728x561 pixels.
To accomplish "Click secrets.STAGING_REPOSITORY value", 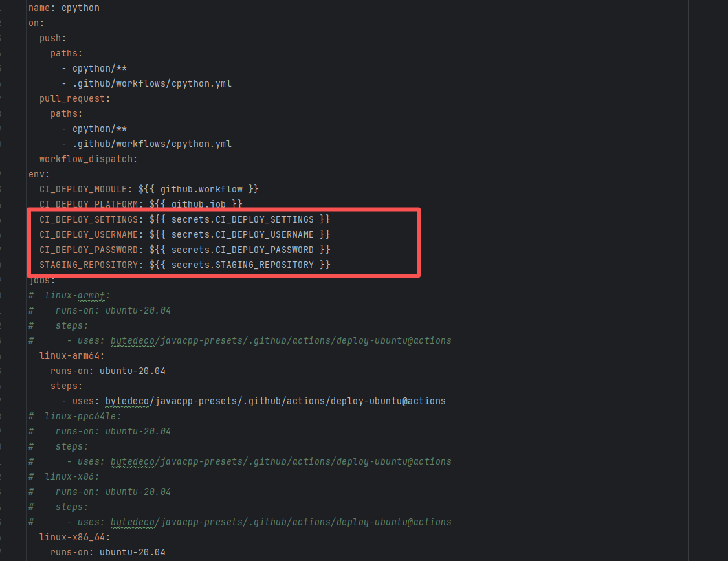I will [243, 265].
